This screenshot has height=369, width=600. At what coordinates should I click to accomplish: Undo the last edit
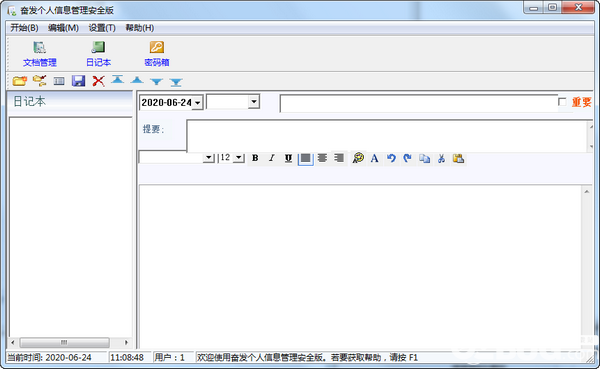pyautogui.click(x=391, y=158)
